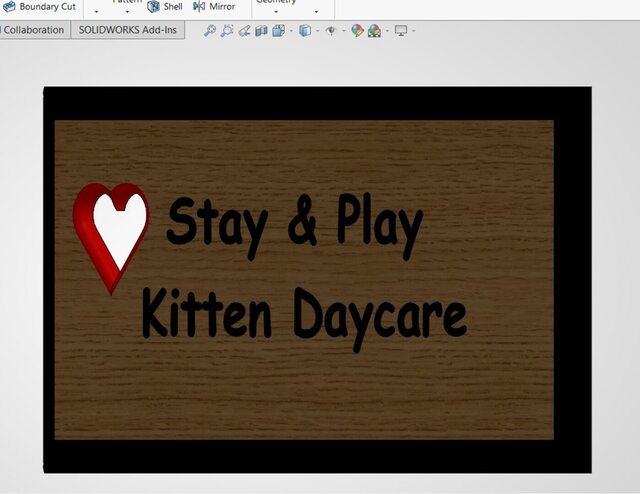The image size is (640, 494).
Task: Click the Display Style icon
Action: click(x=305, y=31)
